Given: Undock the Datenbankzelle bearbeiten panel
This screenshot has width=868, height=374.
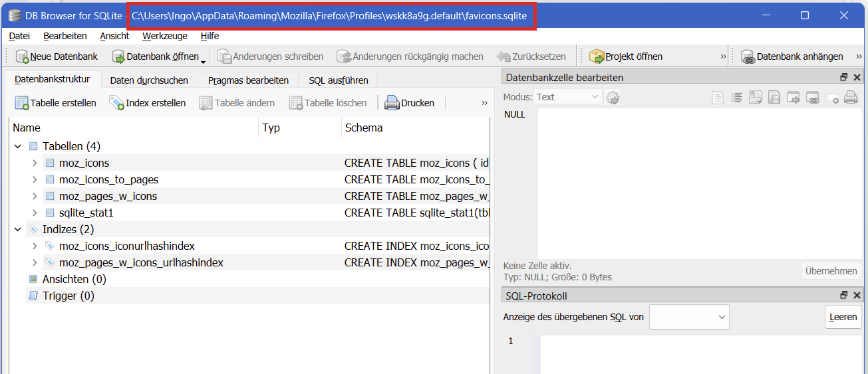Looking at the screenshot, I should point(844,78).
